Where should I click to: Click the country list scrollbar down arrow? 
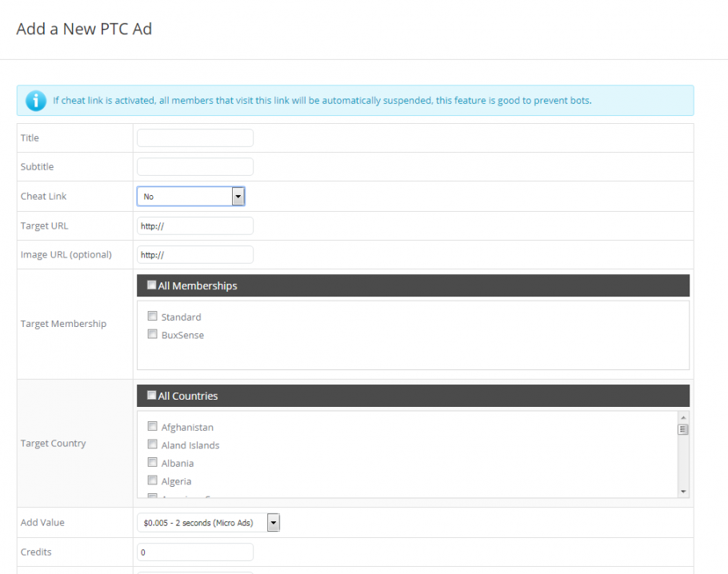[683, 492]
